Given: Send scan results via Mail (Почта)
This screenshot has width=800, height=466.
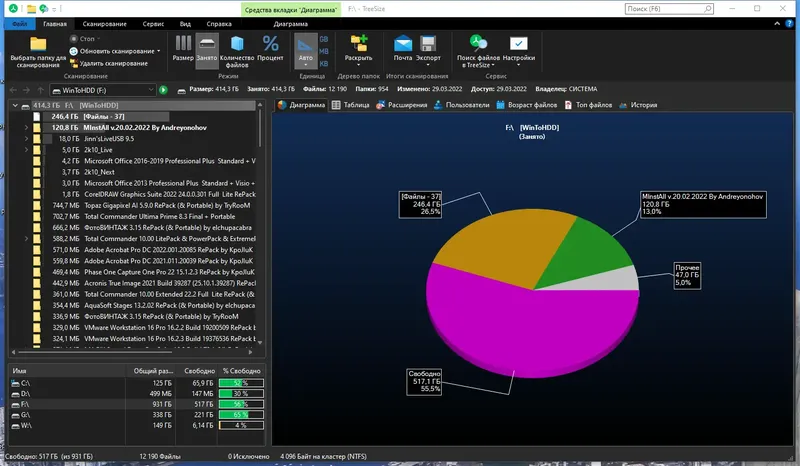Looking at the screenshot, I should (x=403, y=44).
